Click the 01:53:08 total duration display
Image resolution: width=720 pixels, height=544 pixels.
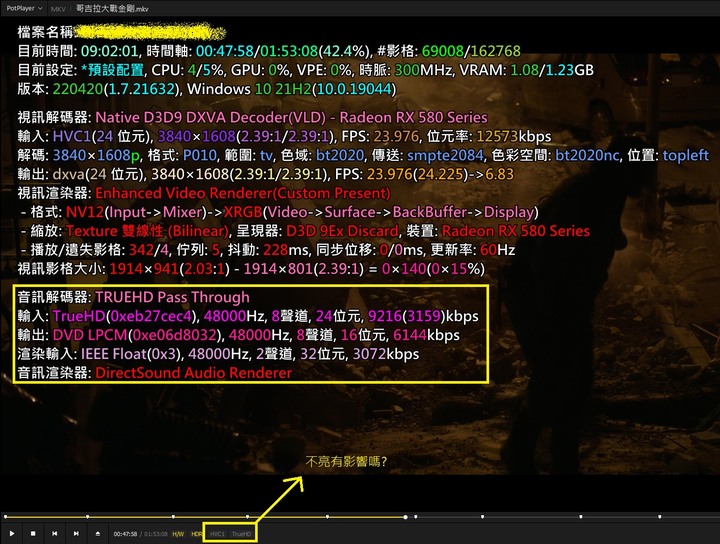(x=156, y=534)
